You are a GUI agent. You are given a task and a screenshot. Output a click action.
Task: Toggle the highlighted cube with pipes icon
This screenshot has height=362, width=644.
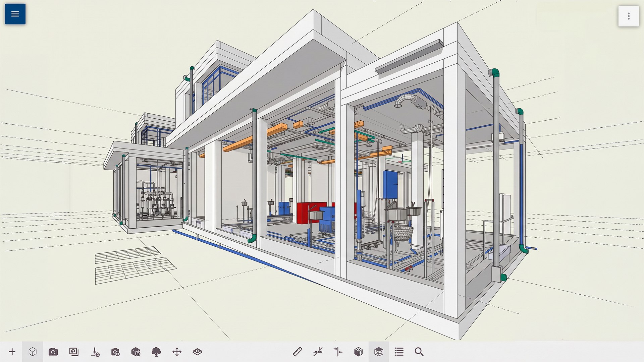point(379,352)
